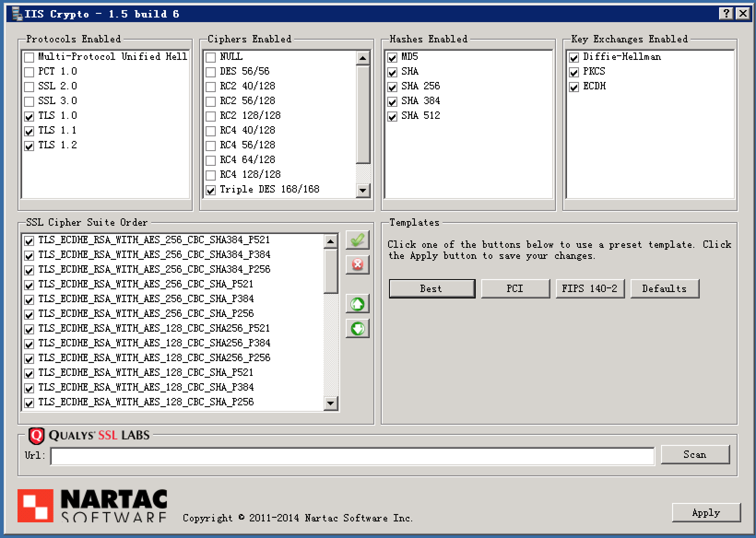Toggle RC4 64/128 cipher checkbox

pyautogui.click(x=211, y=161)
